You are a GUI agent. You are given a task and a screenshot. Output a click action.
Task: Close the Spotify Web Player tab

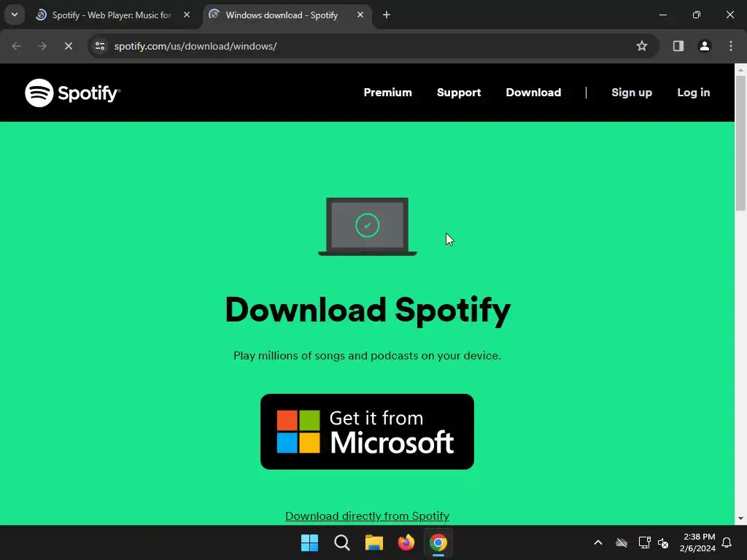(187, 15)
